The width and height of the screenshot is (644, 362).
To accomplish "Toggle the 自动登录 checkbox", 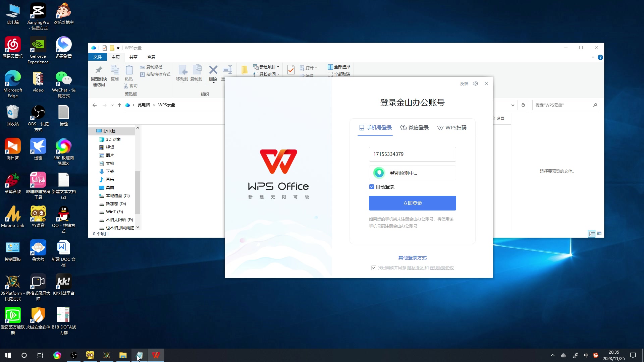I will tap(371, 187).
